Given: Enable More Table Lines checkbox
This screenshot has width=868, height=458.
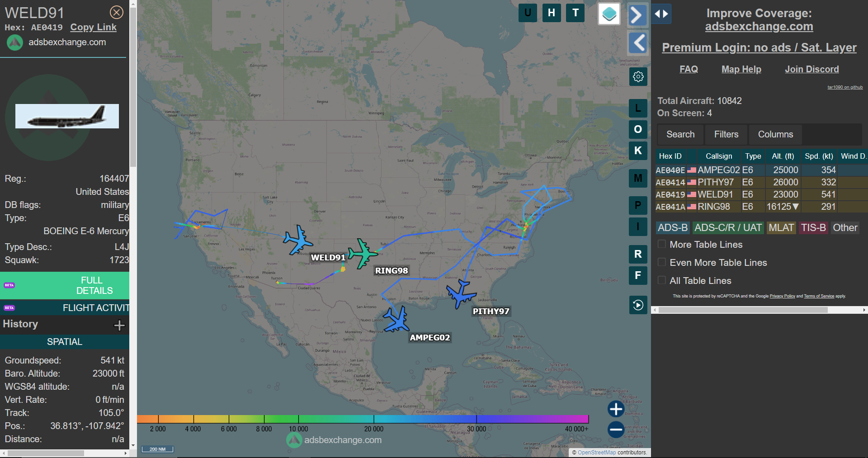Looking at the screenshot, I should tap(662, 244).
